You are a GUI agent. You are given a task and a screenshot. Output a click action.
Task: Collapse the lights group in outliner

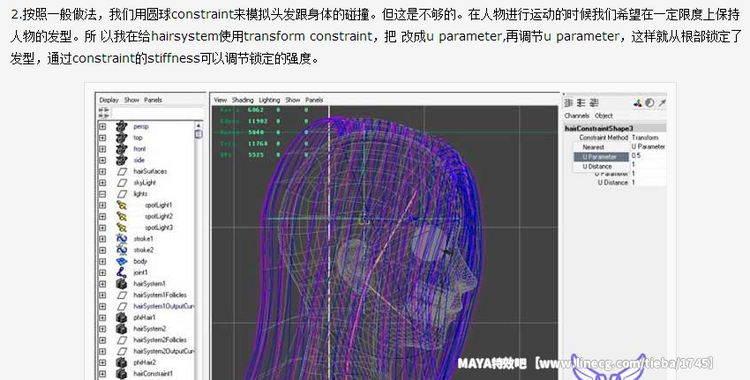tap(102, 194)
